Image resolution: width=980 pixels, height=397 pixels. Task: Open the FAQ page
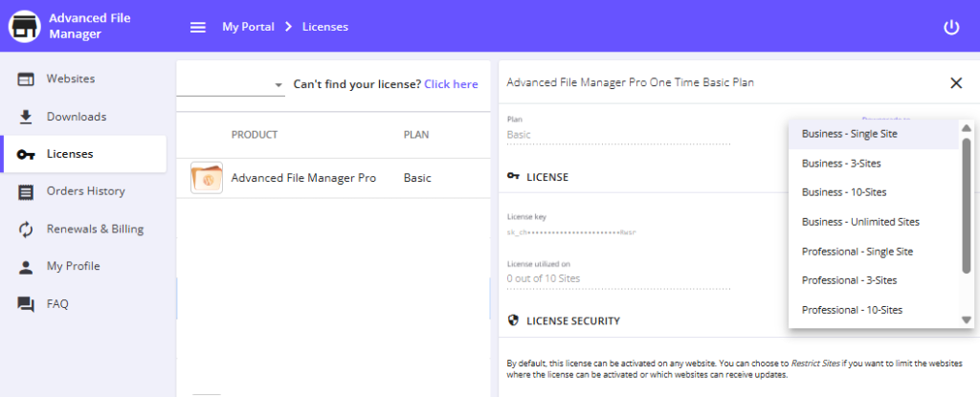tap(83, 304)
